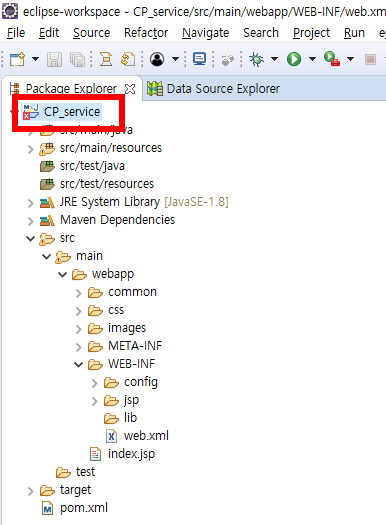The height and width of the screenshot is (525, 386).
Task: Click the index.jsp file icon
Action: (95, 454)
